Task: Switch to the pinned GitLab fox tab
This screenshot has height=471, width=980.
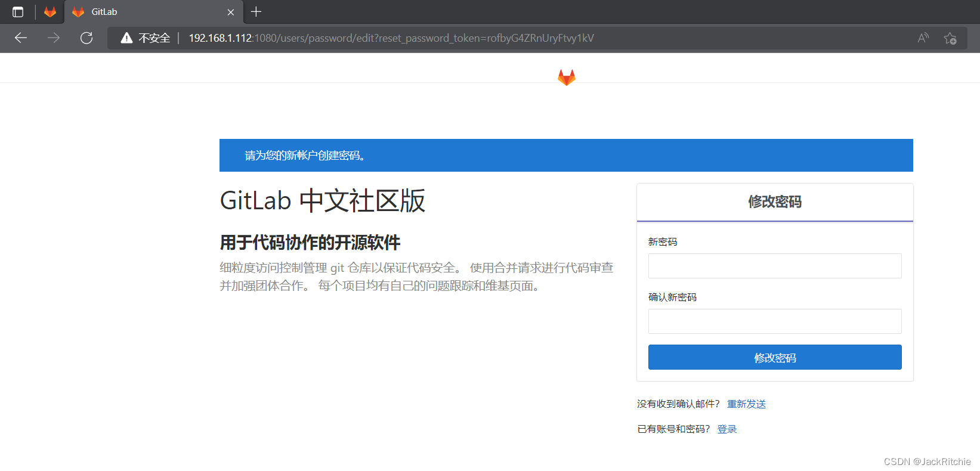Action: (50, 12)
